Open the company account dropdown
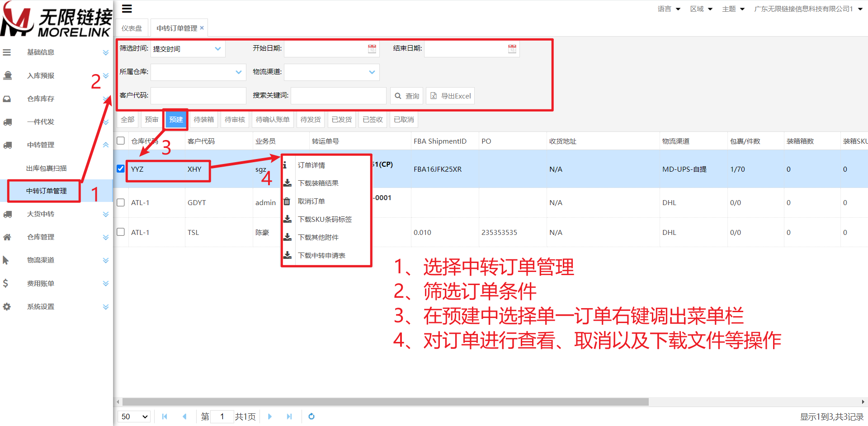The width and height of the screenshot is (868, 426). tap(808, 9)
